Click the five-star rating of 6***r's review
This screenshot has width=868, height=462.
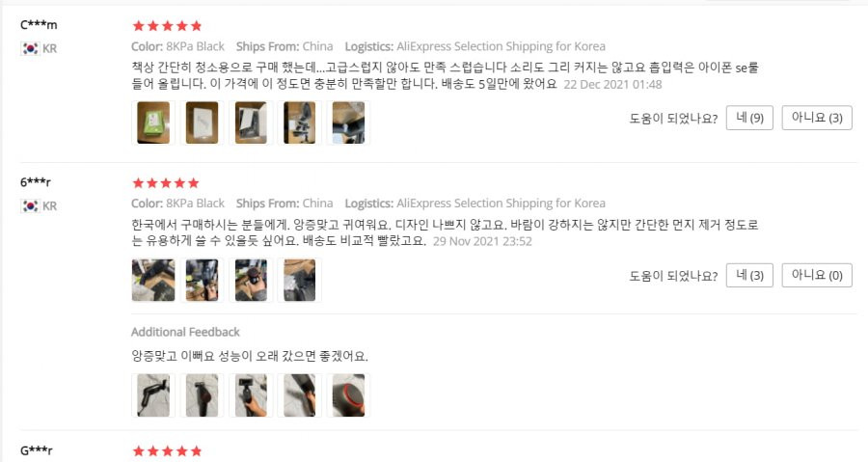[166, 183]
